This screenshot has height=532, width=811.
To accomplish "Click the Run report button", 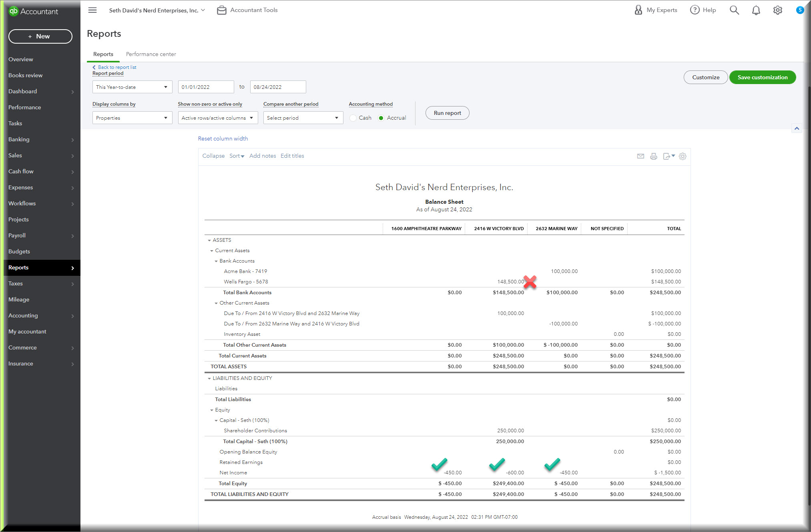I will 447,113.
